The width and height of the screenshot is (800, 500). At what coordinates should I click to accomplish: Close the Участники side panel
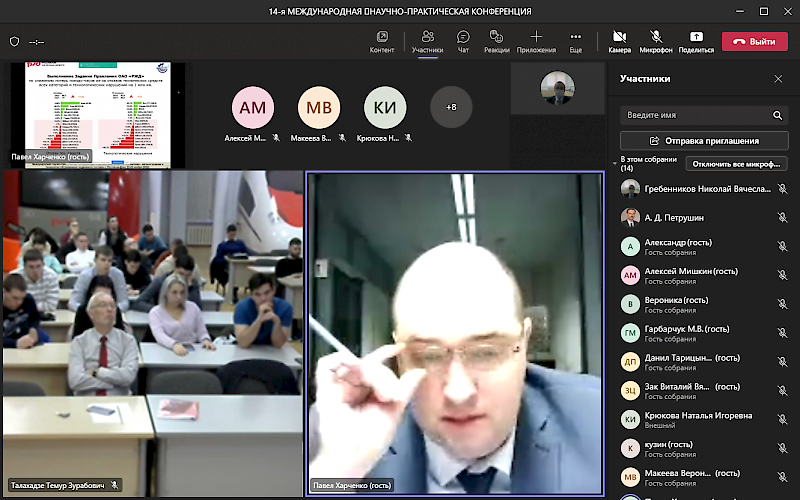pyautogui.click(x=778, y=78)
